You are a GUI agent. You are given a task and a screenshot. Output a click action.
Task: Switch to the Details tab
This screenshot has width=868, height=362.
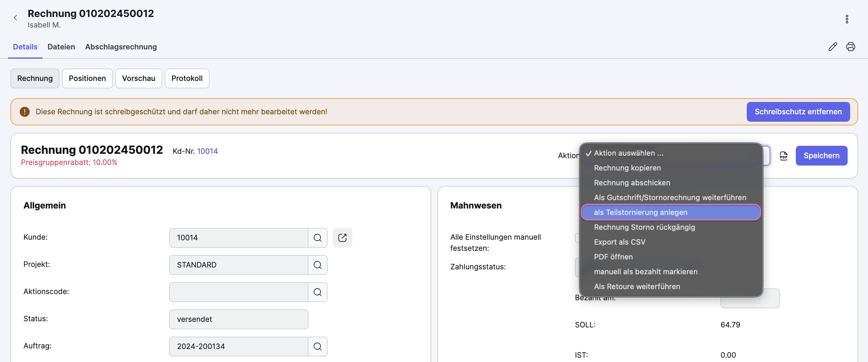25,47
